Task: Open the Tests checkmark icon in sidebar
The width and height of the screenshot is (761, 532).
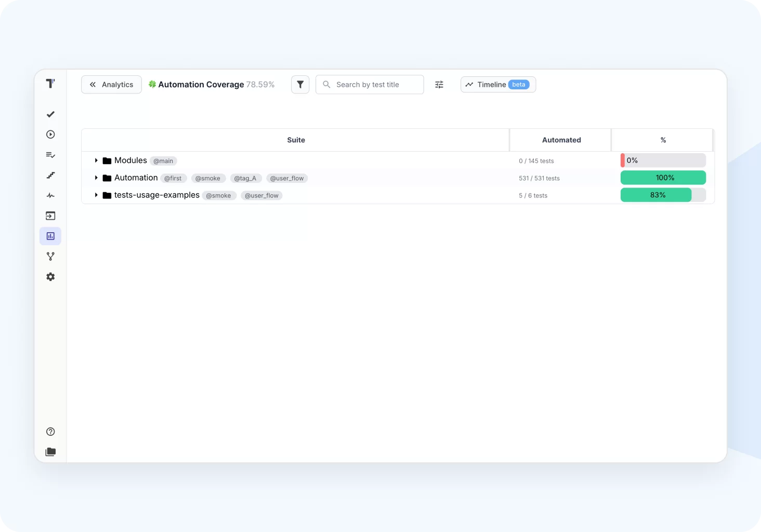Action: 50,114
